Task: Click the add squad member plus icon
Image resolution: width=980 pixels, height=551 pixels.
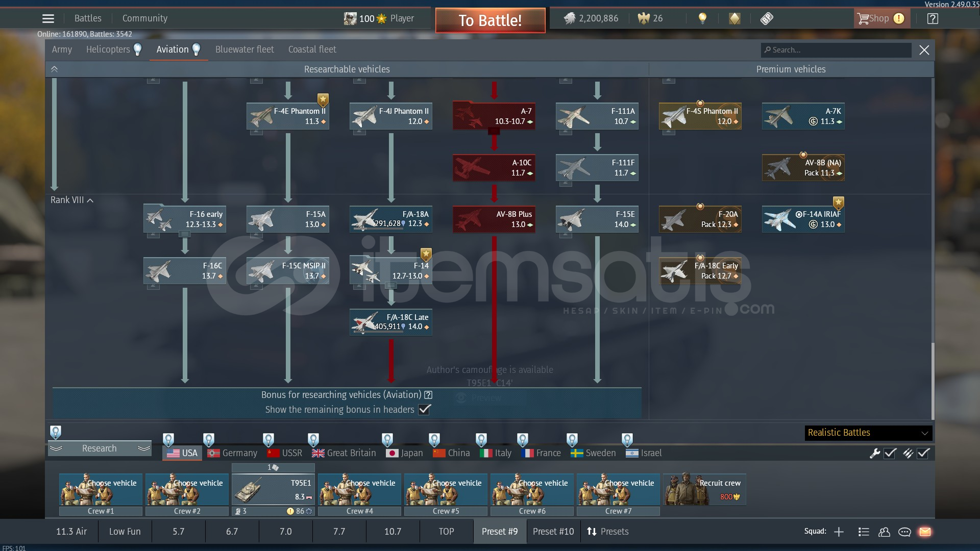Action: pos(839,532)
